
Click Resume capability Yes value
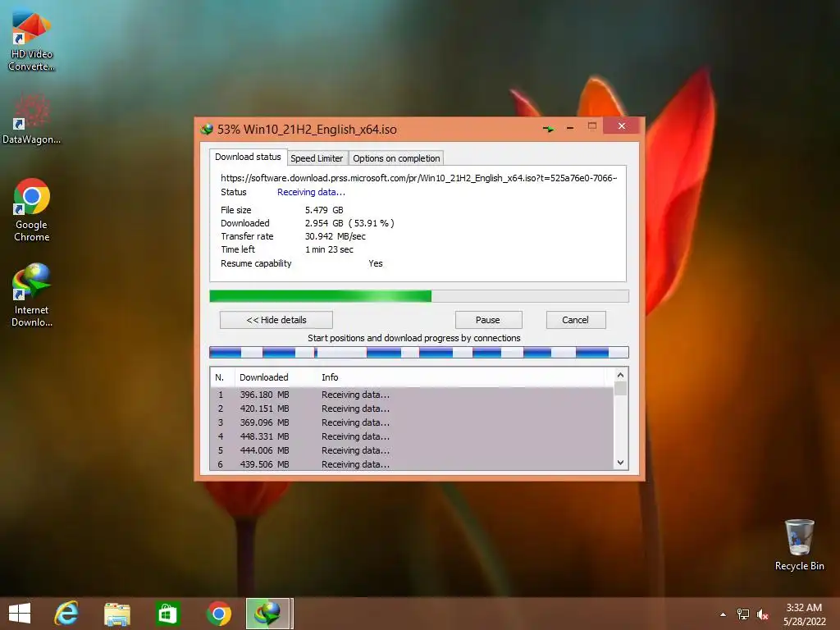point(376,263)
